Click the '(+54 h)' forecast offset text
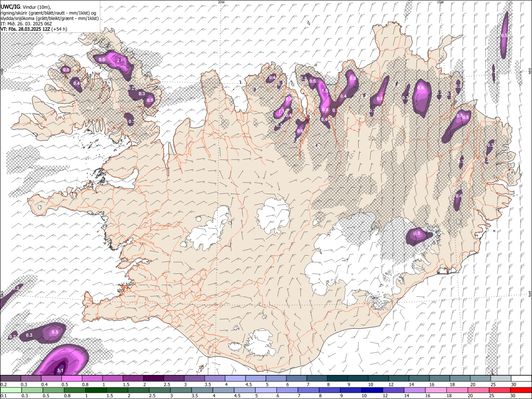Image resolution: width=532 pixels, height=399 pixels. [59, 29]
